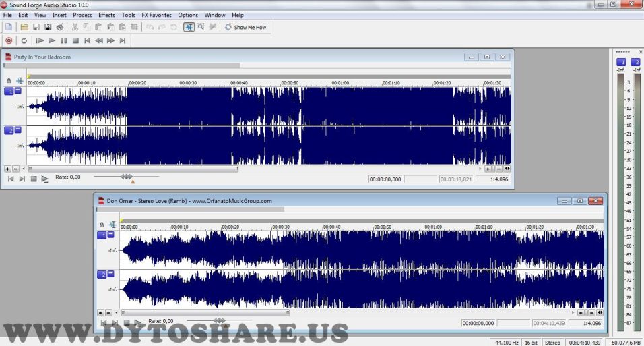This screenshot has height=346, width=644.
Task: Open the FX Favorites menu
Action: [156, 15]
